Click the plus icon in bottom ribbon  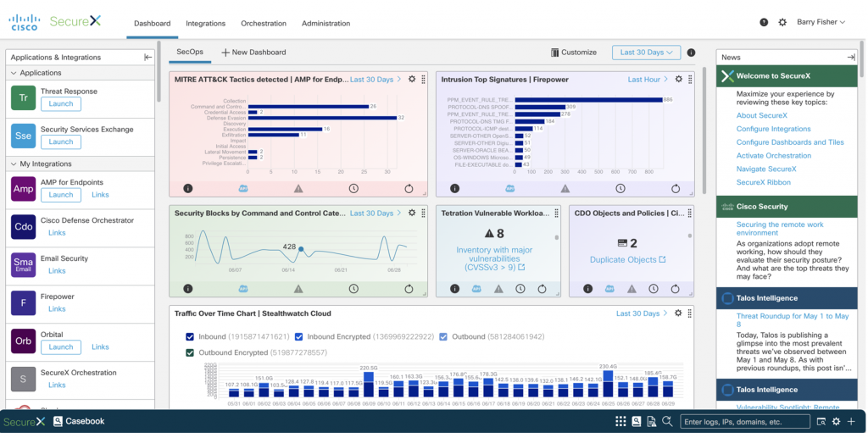pyautogui.click(x=851, y=422)
